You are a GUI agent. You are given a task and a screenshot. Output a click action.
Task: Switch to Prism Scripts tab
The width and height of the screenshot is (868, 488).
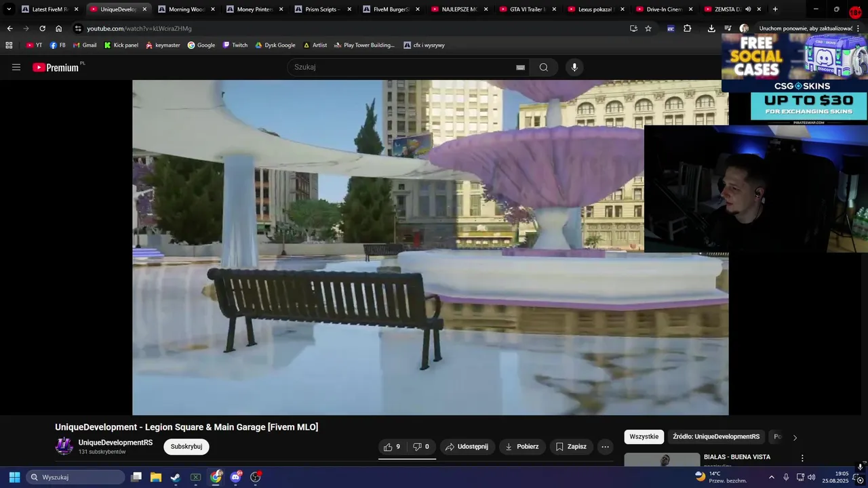[322, 9]
